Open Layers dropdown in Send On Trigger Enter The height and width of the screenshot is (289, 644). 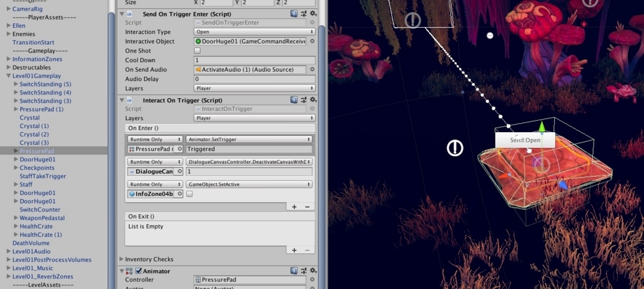coord(254,88)
